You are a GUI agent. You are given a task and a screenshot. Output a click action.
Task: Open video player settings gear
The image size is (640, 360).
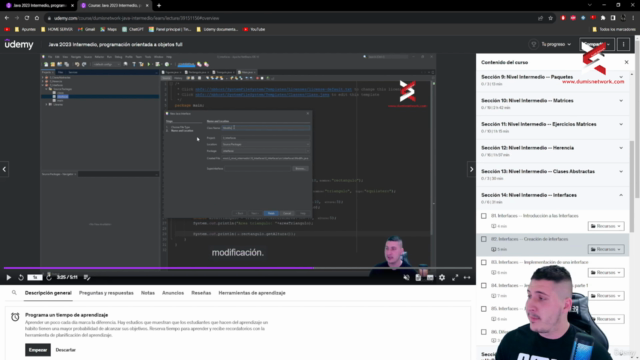pyautogui.click(x=442, y=278)
